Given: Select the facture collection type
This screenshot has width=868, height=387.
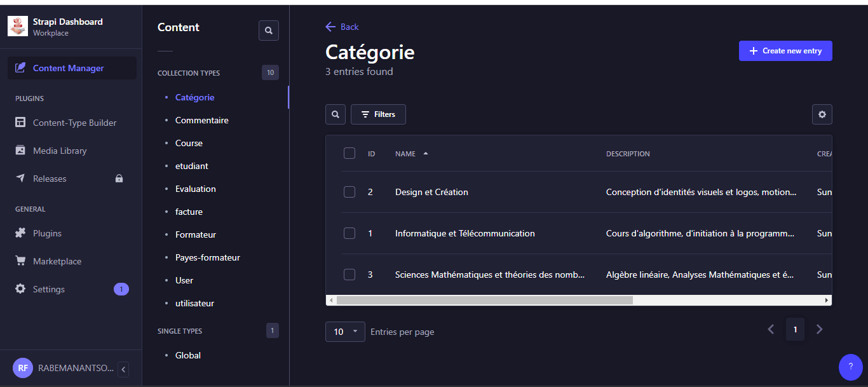Looking at the screenshot, I should 189,212.
